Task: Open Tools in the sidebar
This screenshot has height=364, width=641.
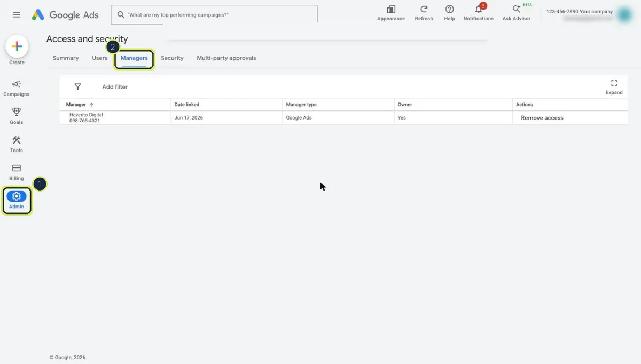Action: coord(17,144)
